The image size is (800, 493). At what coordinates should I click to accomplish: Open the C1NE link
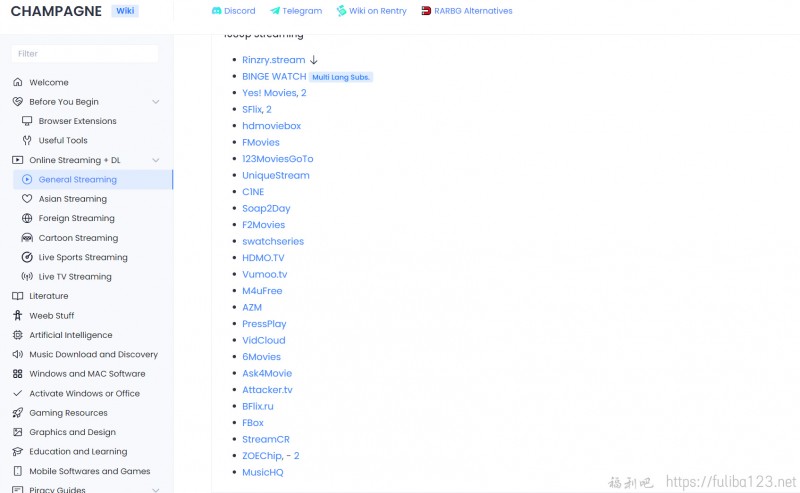[253, 192]
